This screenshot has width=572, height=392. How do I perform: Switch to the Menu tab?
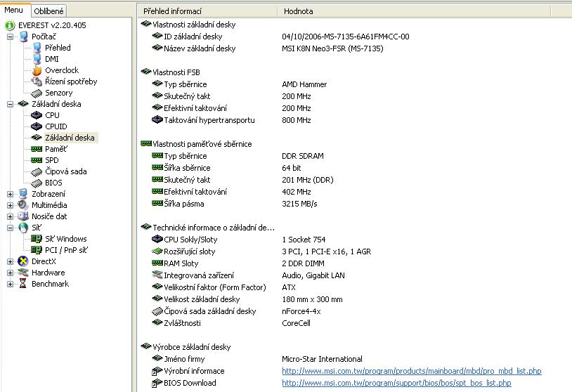click(14, 10)
